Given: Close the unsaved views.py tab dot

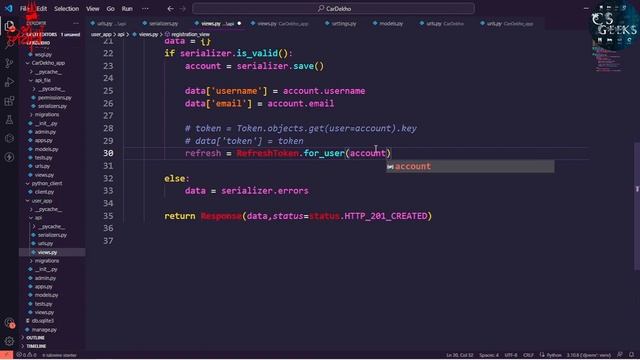Looking at the screenshot, I should pos(239,23).
